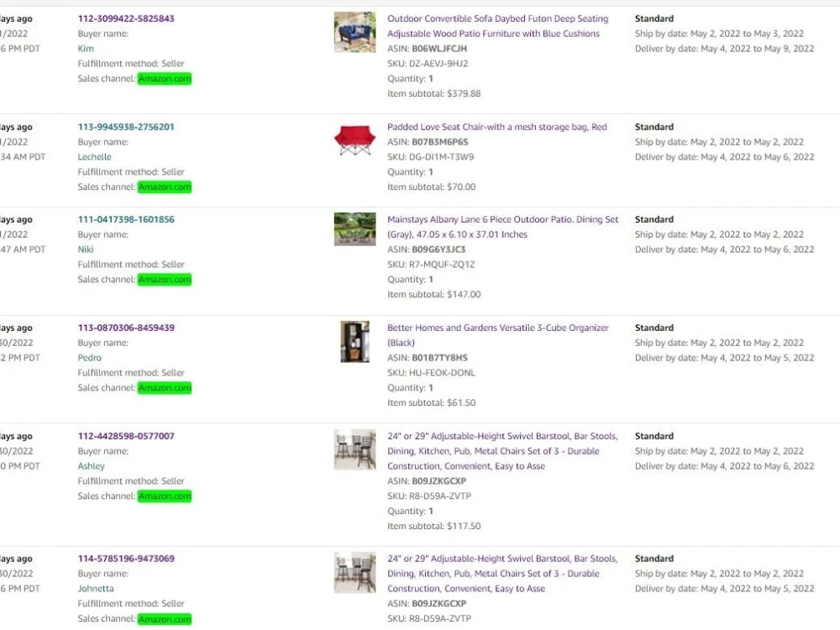Select item subtotal $117.50
840x630 pixels.
464,526
